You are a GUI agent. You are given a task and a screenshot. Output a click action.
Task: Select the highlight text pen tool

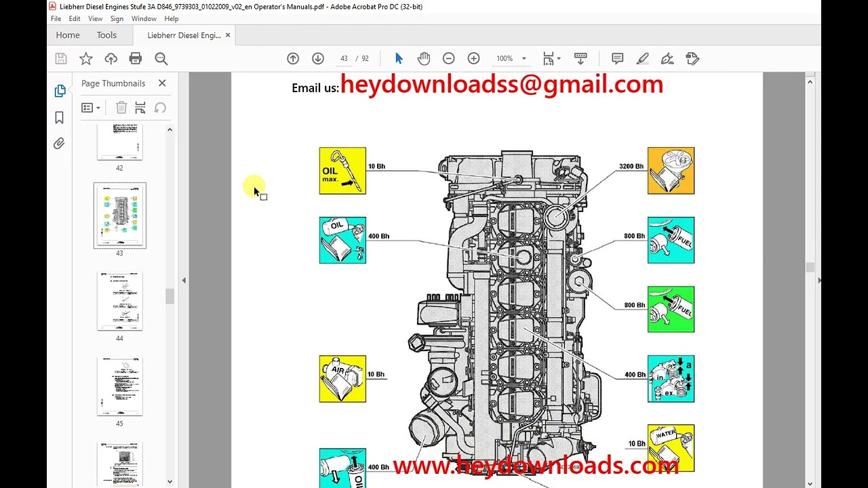tap(643, 59)
